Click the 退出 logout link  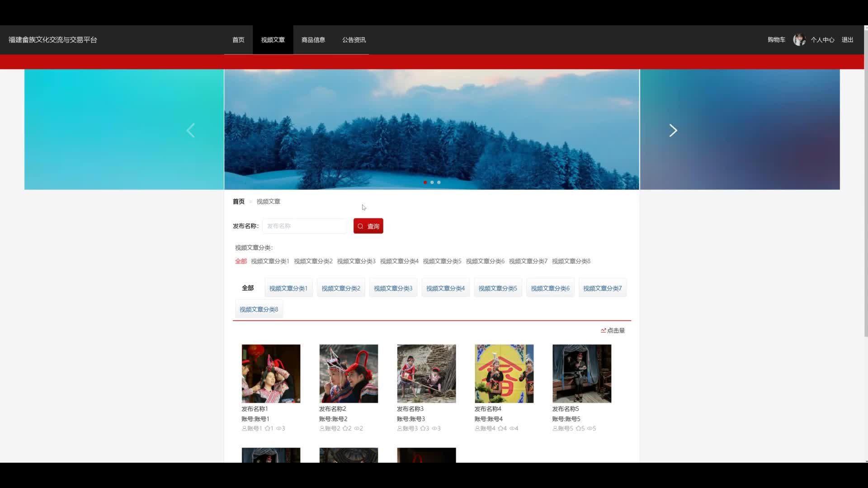coord(847,40)
